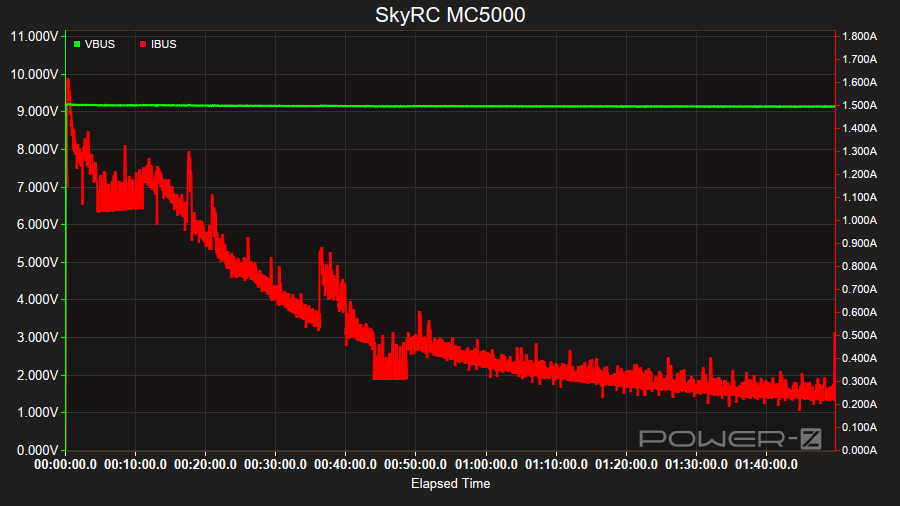Click the 11.000V voltage axis label
The image size is (900, 506).
pyautogui.click(x=34, y=37)
